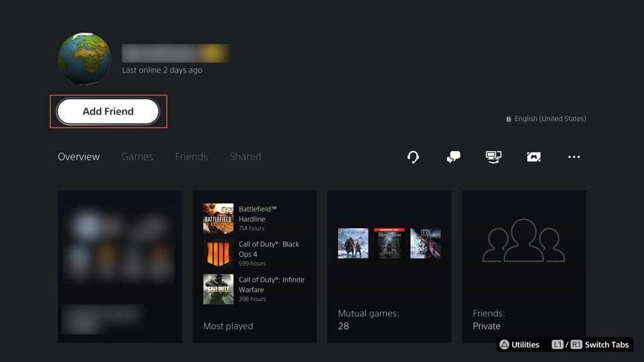Open more options with the ellipsis icon
Viewport: 644px width, 362px height.
coord(573,157)
